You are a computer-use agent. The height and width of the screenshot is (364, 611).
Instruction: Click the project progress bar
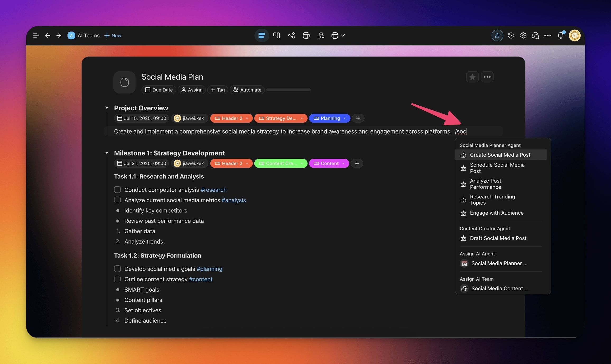(x=288, y=90)
